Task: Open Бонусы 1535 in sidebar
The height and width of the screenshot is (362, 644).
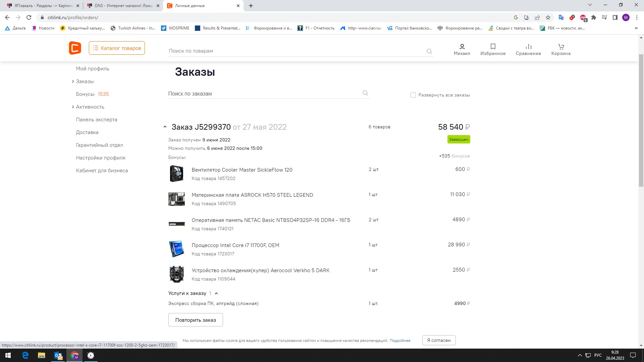Action: point(92,94)
